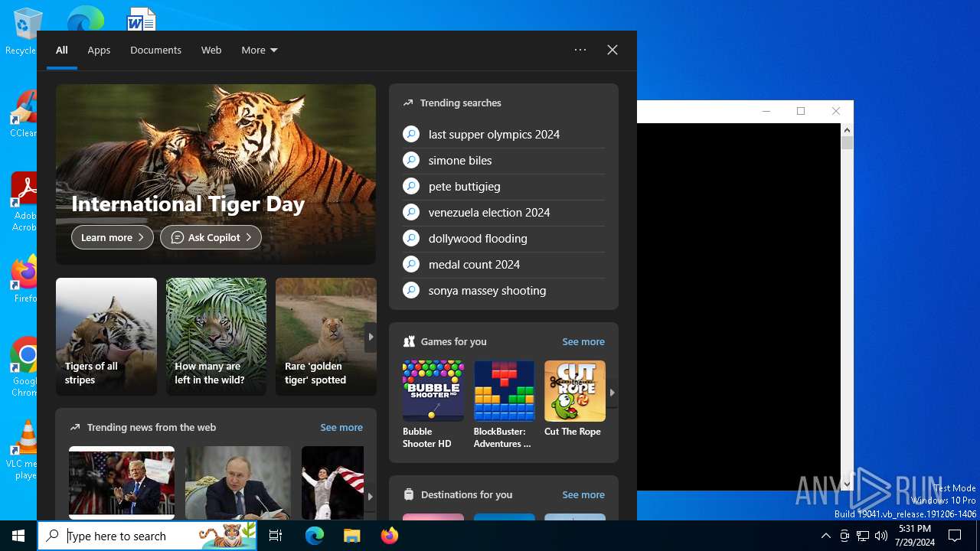This screenshot has width=980, height=551.
Task: Show next trending news with arrow
Action: point(371,497)
